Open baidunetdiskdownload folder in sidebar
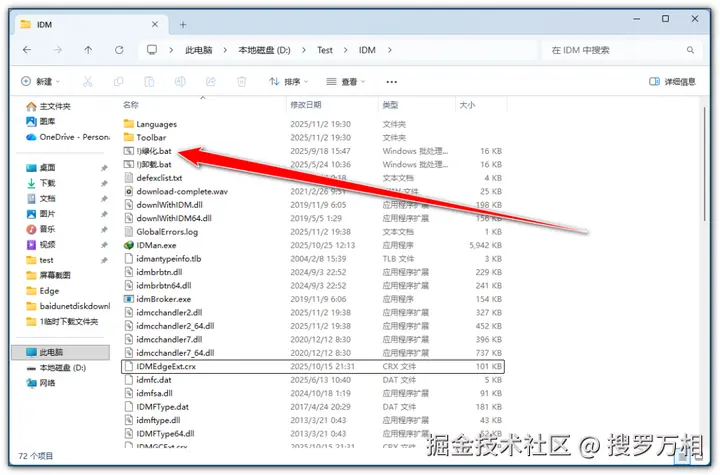The image size is (720, 475). tap(68, 306)
